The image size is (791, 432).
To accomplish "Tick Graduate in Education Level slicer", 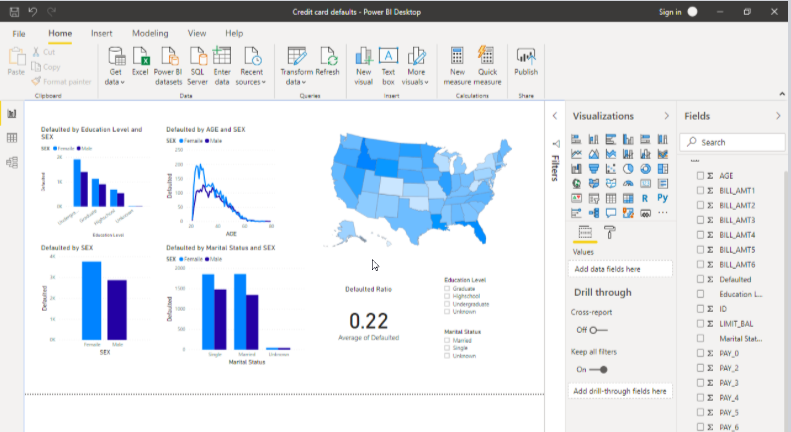I will (x=447, y=289).
